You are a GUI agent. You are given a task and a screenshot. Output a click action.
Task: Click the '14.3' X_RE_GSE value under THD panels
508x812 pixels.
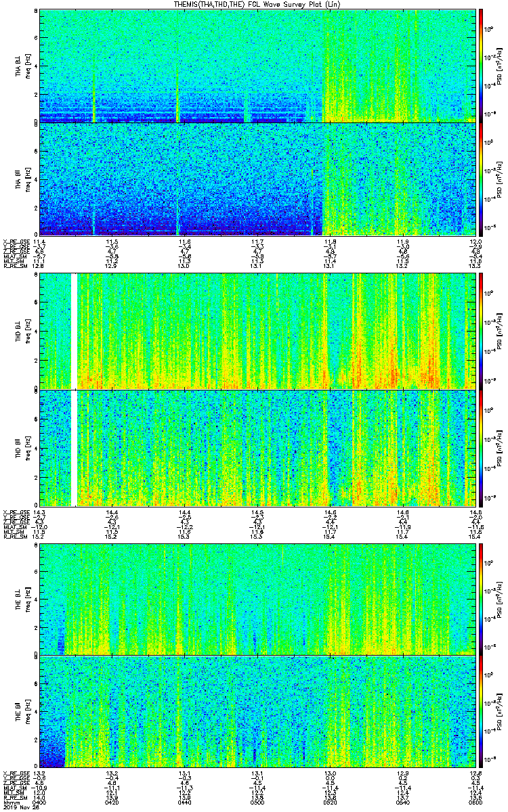coord(39,512)
